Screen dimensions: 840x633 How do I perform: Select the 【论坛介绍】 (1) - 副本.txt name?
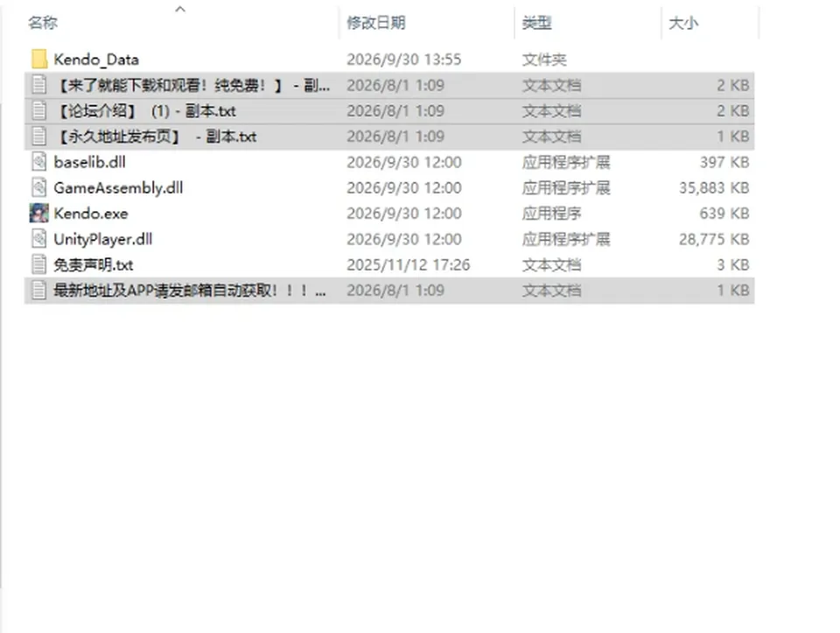(x=146, y=111)
